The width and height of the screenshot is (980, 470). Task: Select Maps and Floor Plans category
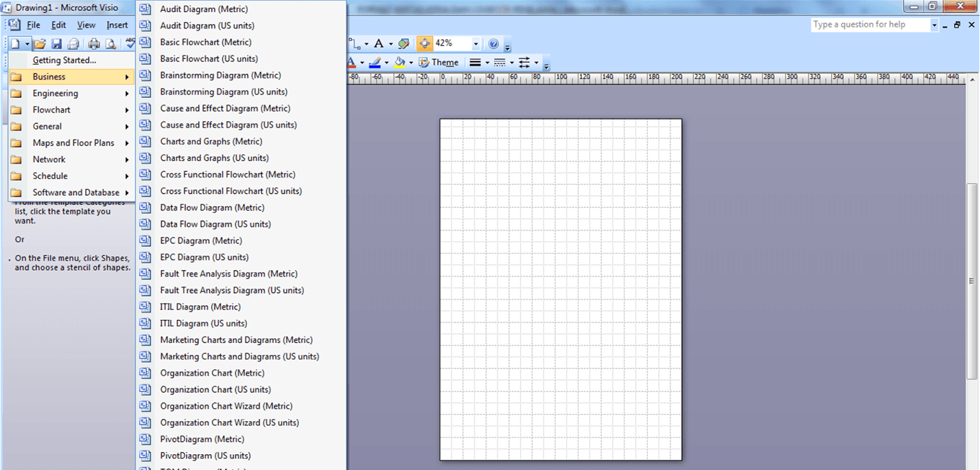72,143
